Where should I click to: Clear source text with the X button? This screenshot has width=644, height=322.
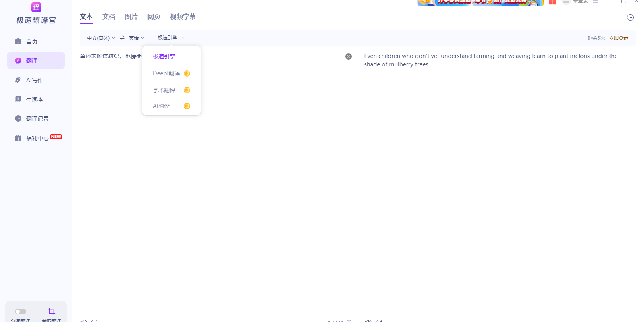(x=349, y=56)
